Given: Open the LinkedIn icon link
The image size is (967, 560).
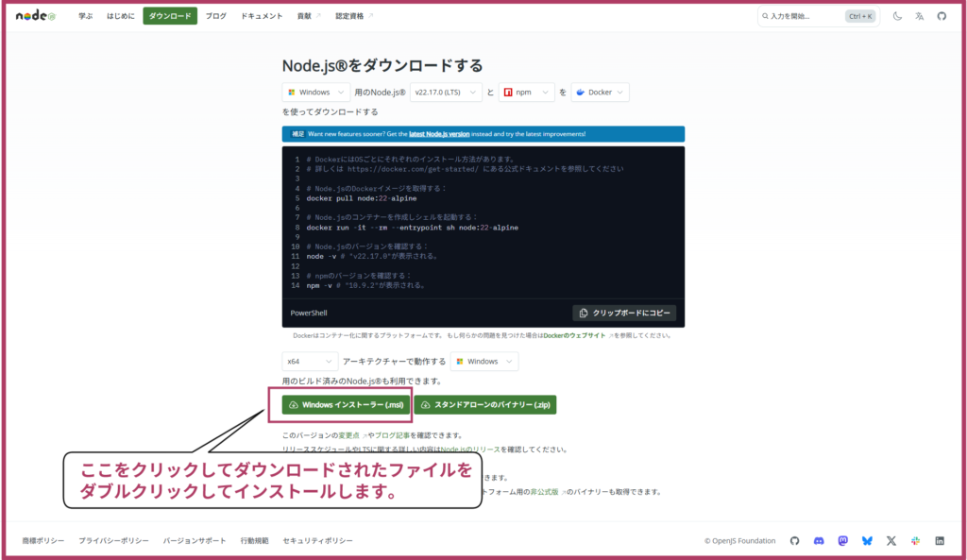Looking at the screenshot, I should [940, 541].
